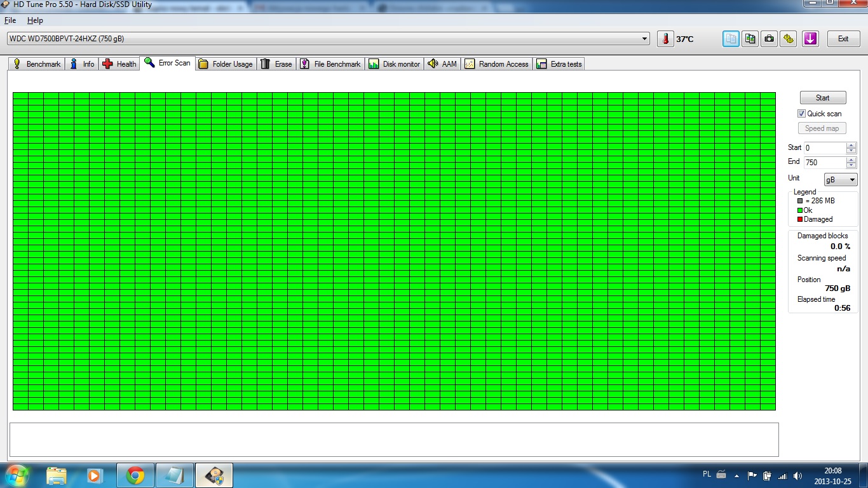
Task: Click the purple down-arrow tray icon
Action: pos(810,39)
